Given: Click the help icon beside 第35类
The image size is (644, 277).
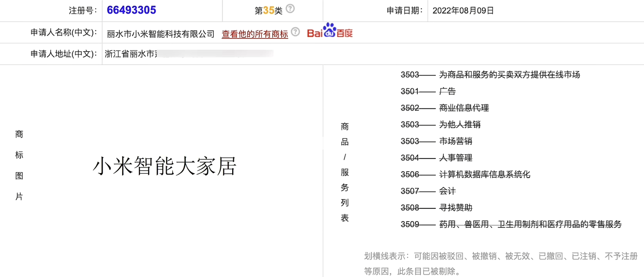Looking at the screenshot, I should tap(290, 9).
